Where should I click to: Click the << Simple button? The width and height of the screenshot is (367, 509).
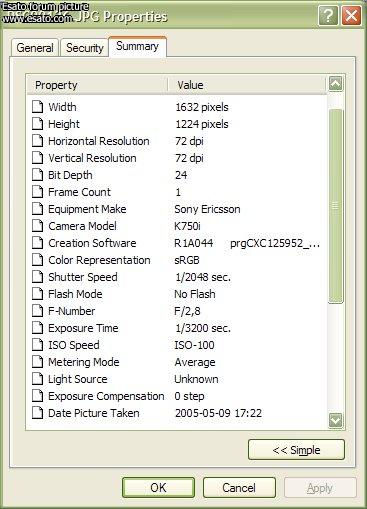[x=296, y=450]
